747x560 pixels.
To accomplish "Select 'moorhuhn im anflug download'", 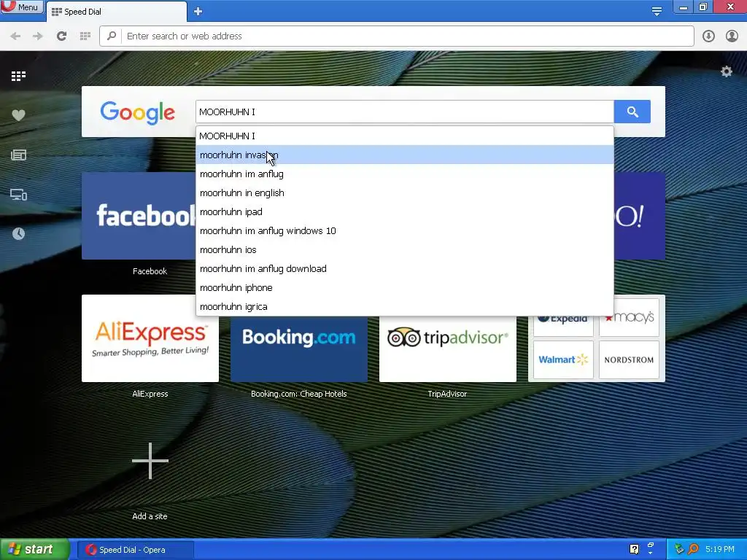I will (404, 269).
